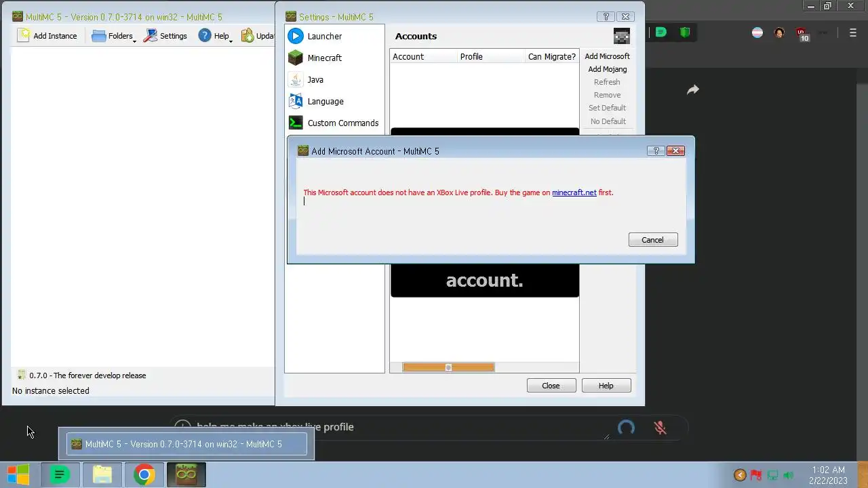Click the pink-blue striped flag extension icon

[x=757, y=33]
